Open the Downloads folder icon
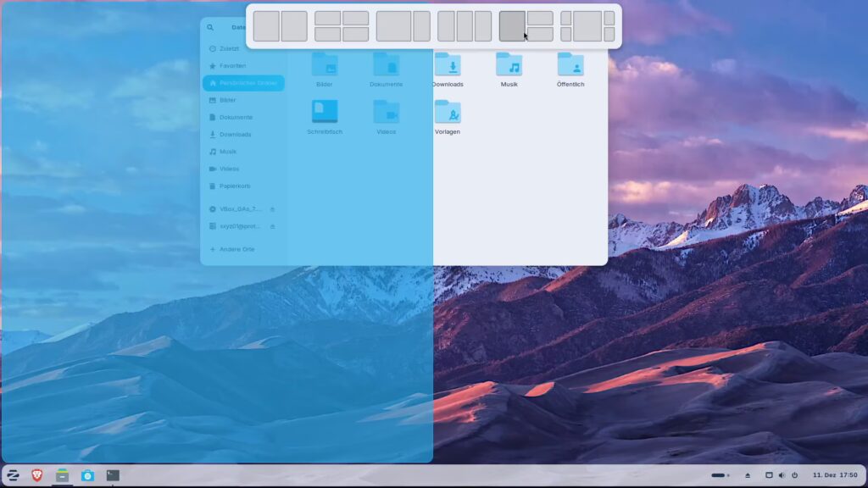This screenshot has width=868, height=488. point(448,66)
